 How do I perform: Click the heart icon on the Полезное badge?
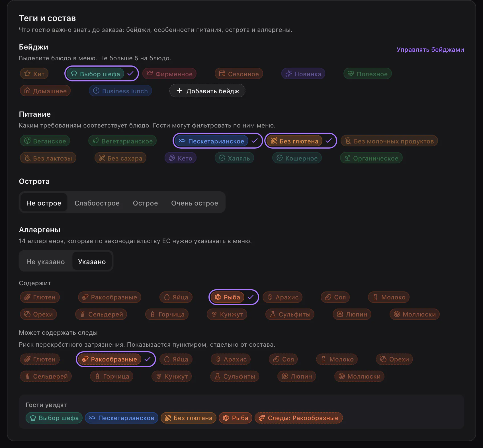[351, 74]
